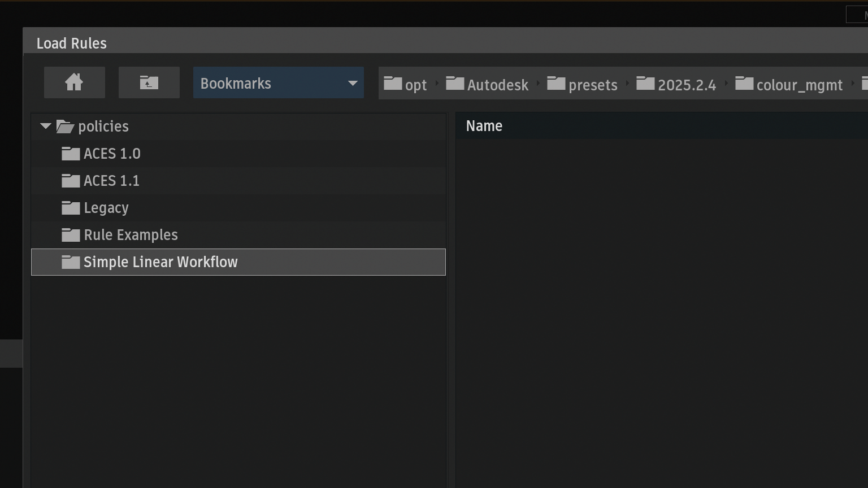
Task: Collapse the policies tree with its triangle
Action: click(46, 127)
